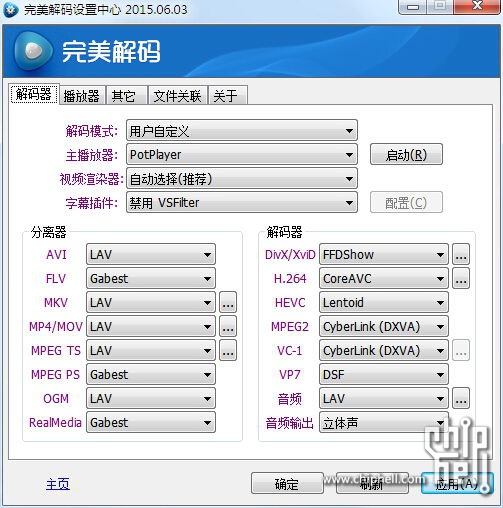Viewport: 503px width, 508px height.
Task: Switch to the 文件关联 tab
Action: point(178,96)
